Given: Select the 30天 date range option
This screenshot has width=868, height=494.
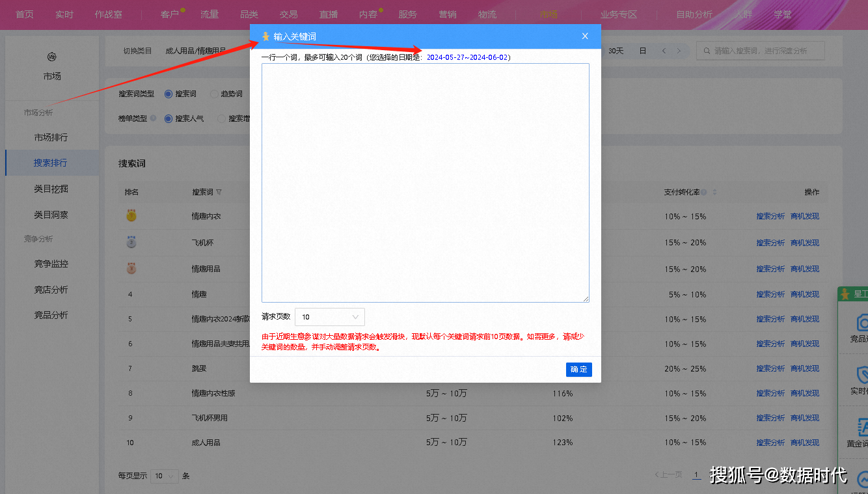Looking at the screenshot, I should point(616,51).
